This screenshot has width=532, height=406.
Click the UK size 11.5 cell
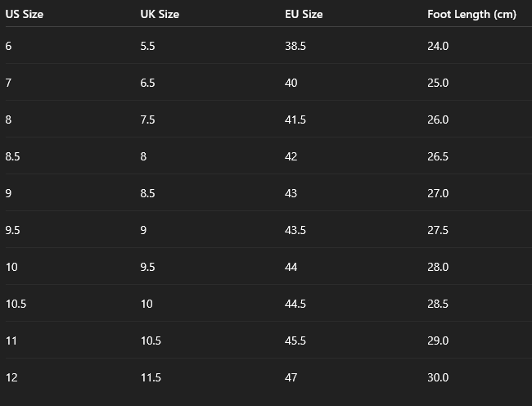(151, 377)
